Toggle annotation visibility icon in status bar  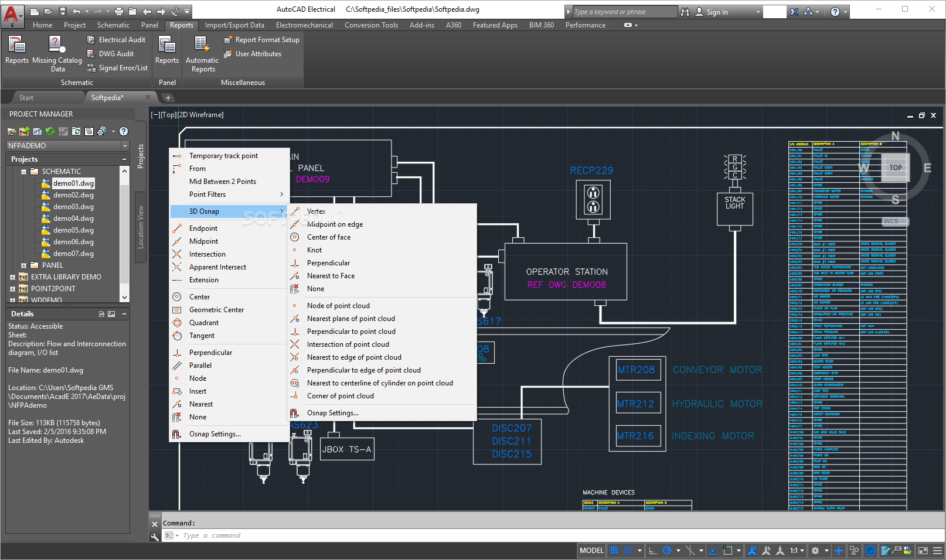[752, 551]
